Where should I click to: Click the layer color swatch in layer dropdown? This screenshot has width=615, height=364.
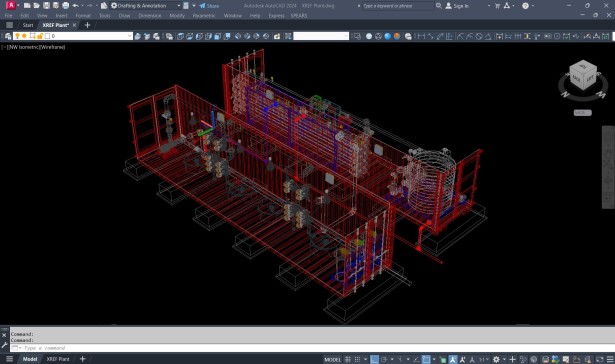(47, 36)
